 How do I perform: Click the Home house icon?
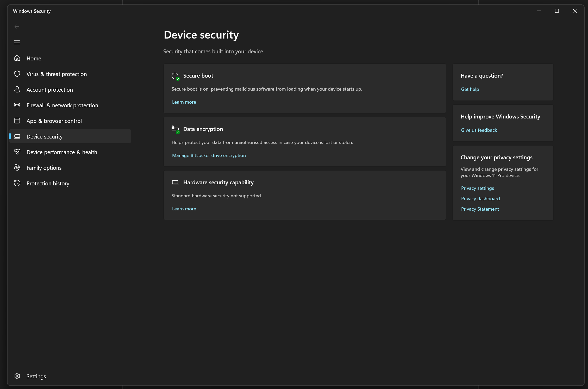click(17, 58)
